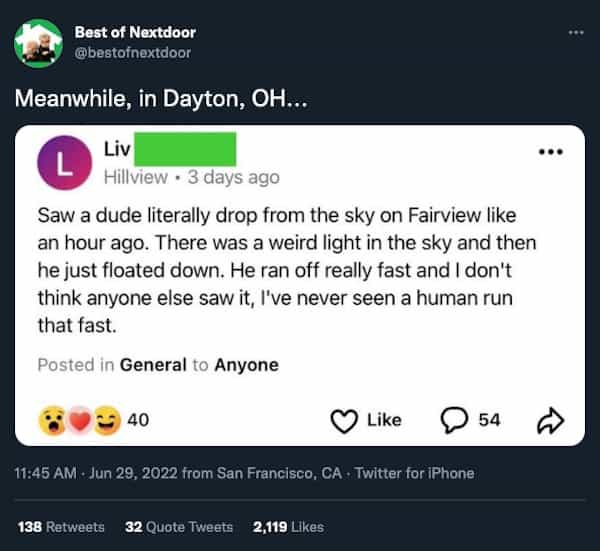
Task: Expand the Nextdoor post options menu
Action: (x=549, y=153)
